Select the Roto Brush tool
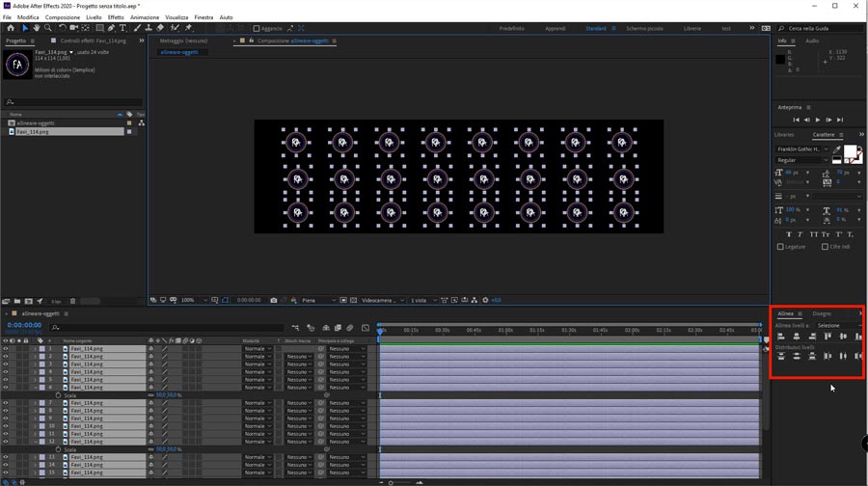This screenshot has width=868, height=486. 175,28
